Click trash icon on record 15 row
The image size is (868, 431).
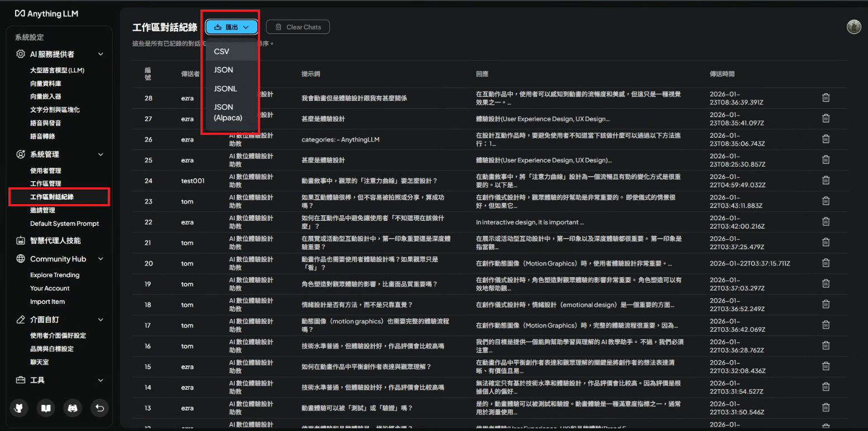tap(826, 366)
